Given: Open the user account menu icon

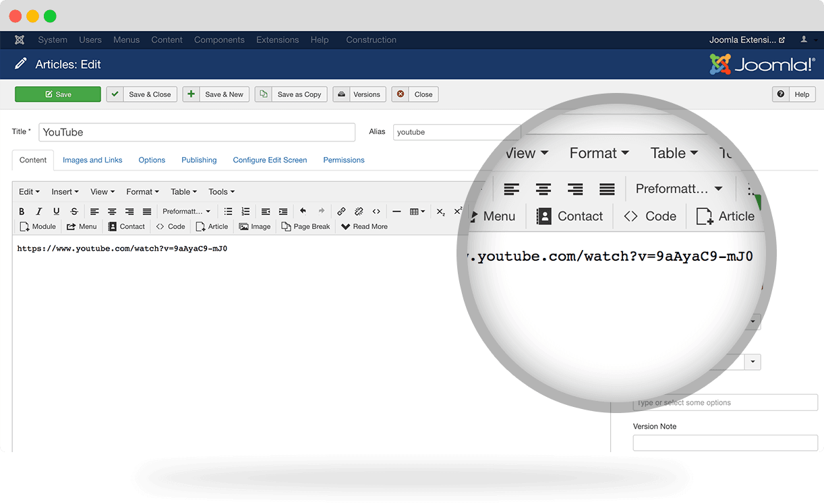Looking at the screenshot, I should (805, 40).
